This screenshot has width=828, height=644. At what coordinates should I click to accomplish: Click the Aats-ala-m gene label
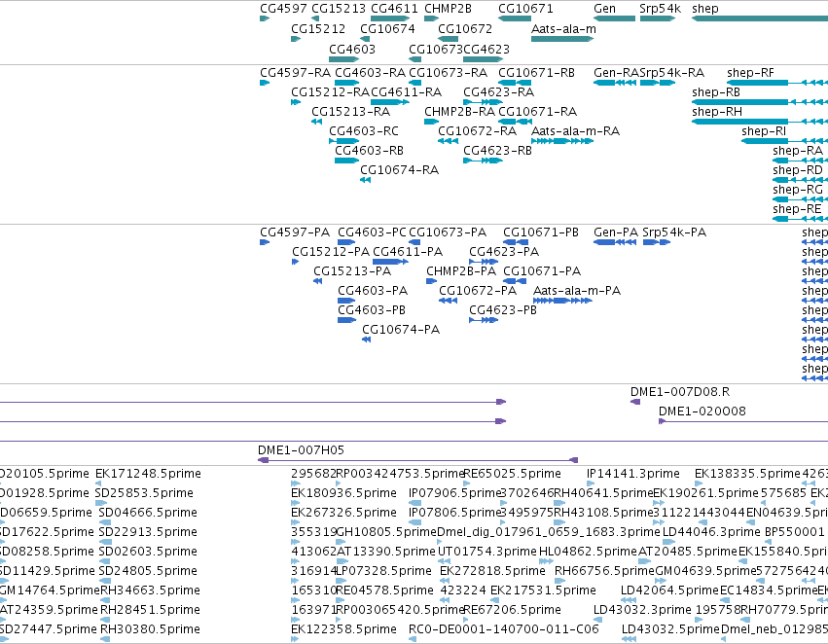[x=563, y=29]
